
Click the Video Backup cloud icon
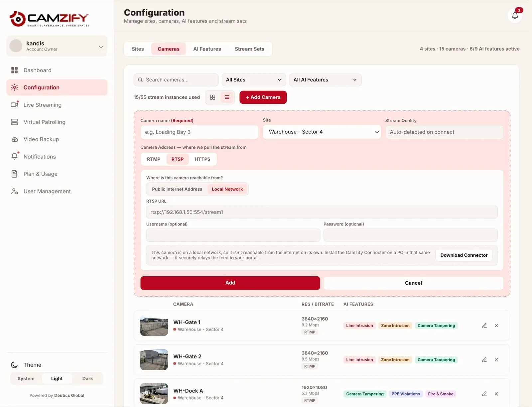pyautogui.click(x=15, y=139)
